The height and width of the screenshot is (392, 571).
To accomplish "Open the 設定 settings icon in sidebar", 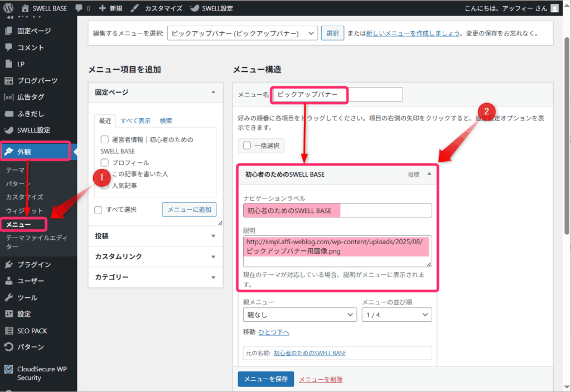I will pos(8,314).
